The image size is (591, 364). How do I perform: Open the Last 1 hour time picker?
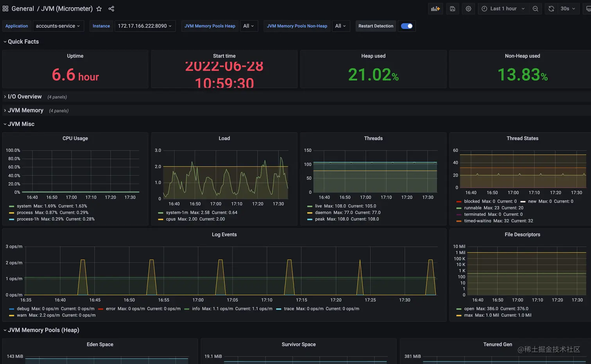pyautogui.click(x=503, y=9)
